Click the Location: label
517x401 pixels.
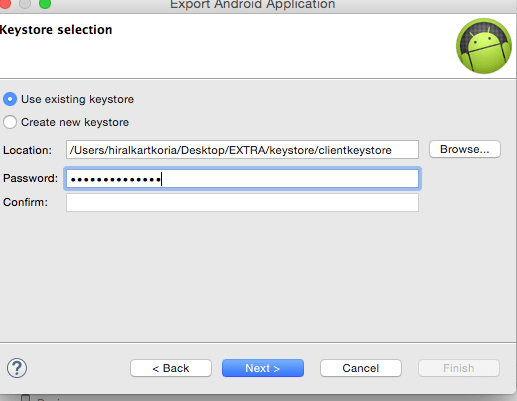point(27,150)
